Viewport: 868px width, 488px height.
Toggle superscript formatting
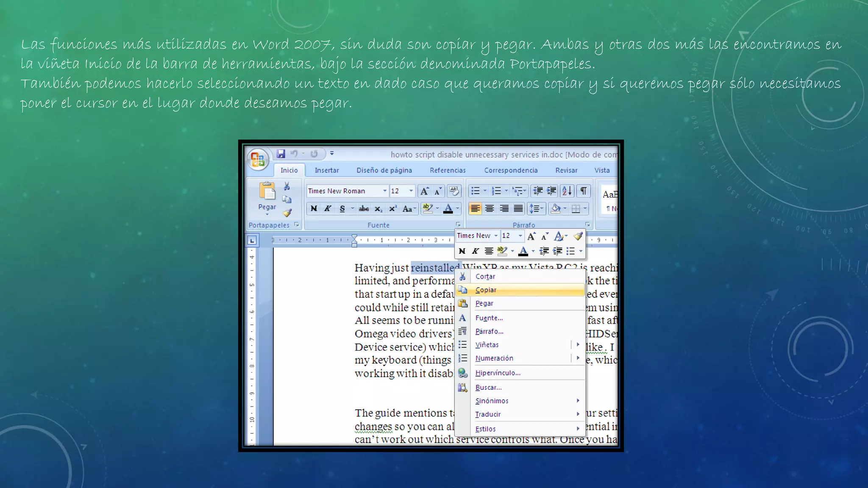pos(393,208)
